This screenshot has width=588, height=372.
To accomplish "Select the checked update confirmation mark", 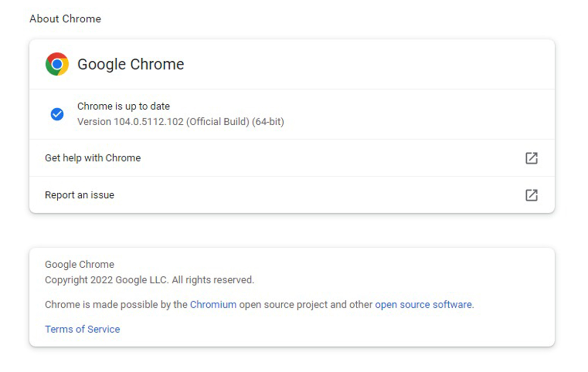I will [57, 114].
